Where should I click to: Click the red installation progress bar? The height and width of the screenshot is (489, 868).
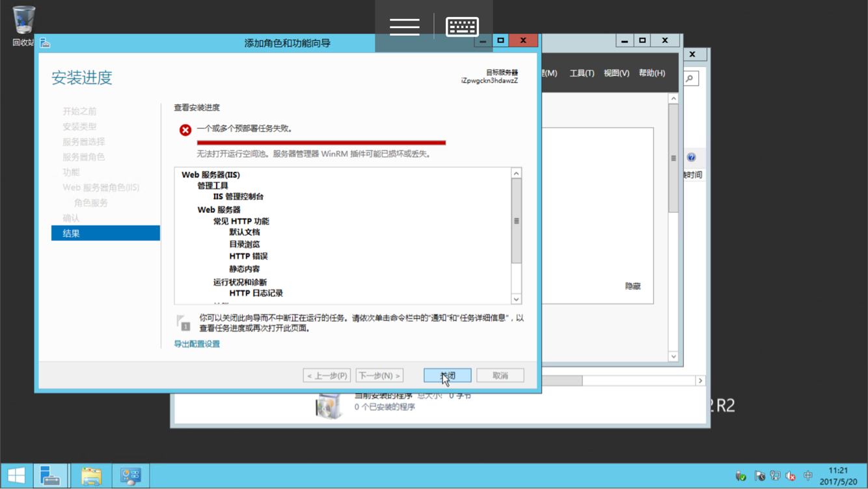(321, 143)
